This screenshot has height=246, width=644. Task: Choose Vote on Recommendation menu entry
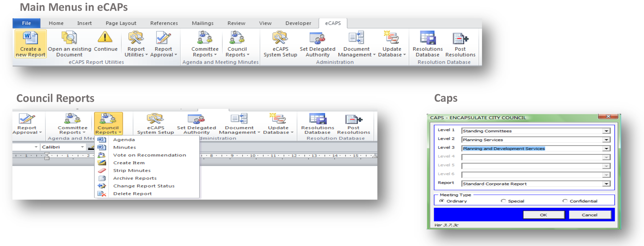(149, 155)
